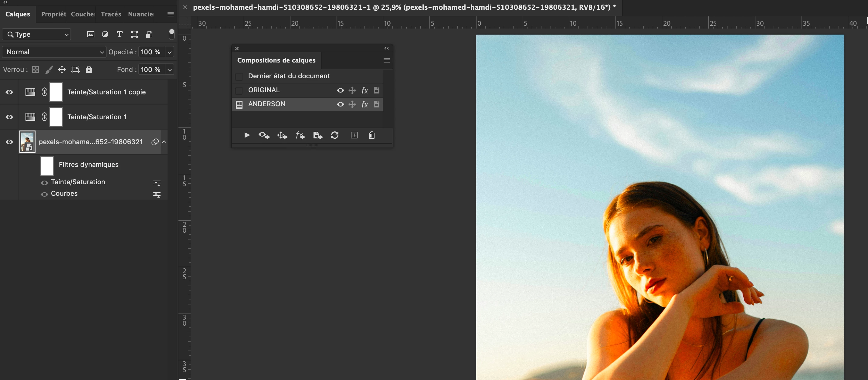Open the Normal blend mode dropdown
The height and width of the screenshot is (380, 868).
click(54, 52)
